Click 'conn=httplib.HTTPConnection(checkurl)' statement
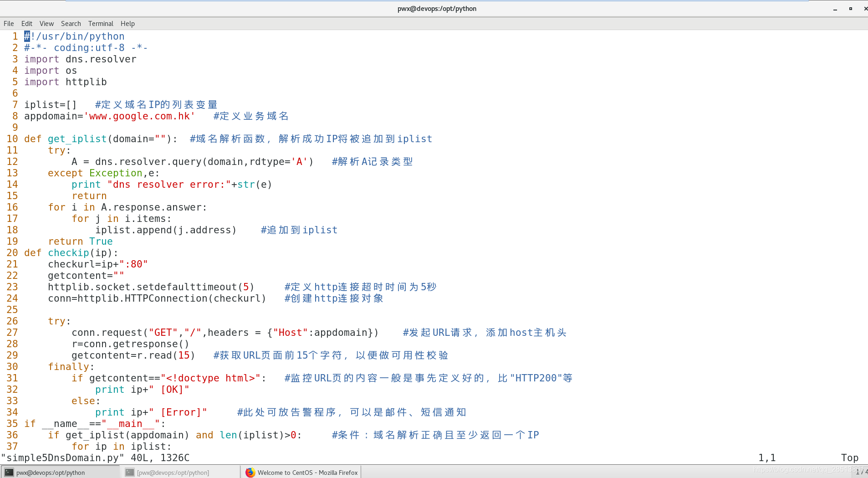 coord(157,298)
